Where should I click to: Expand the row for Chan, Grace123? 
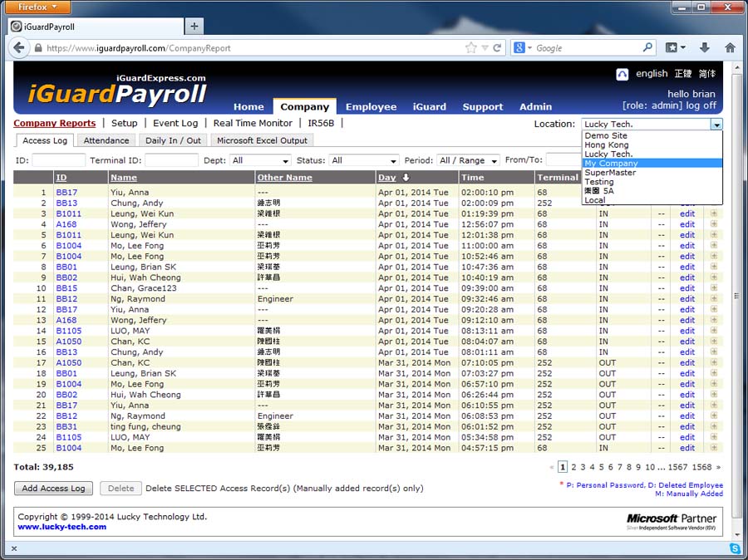tap(714, 288)
